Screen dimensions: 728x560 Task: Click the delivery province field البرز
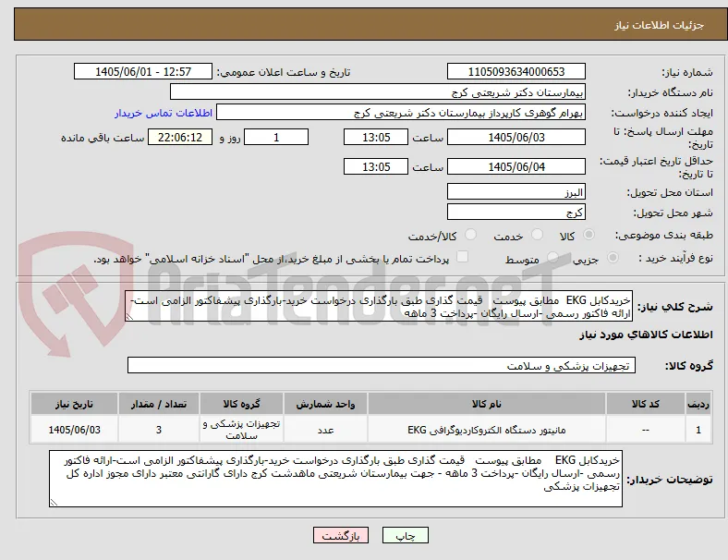(516, 192)
